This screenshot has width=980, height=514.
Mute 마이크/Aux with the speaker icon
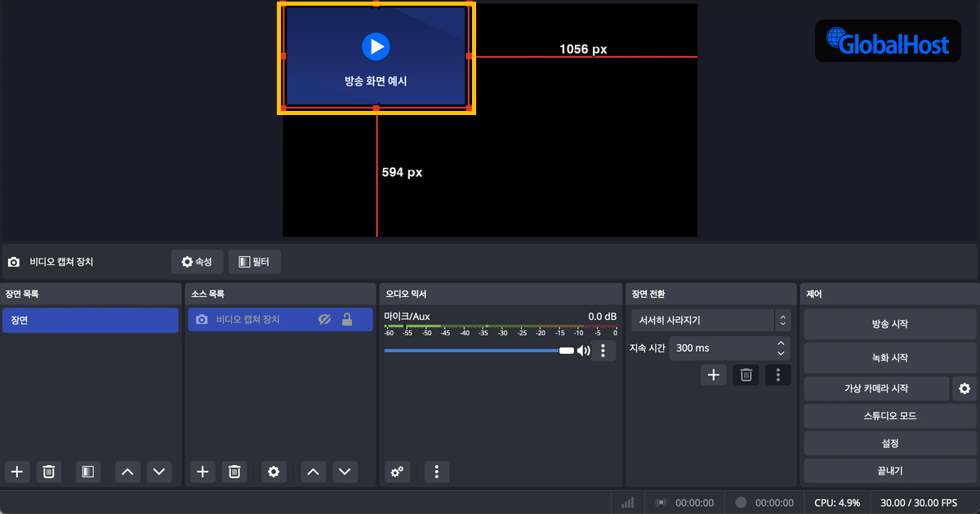point(583,351)
